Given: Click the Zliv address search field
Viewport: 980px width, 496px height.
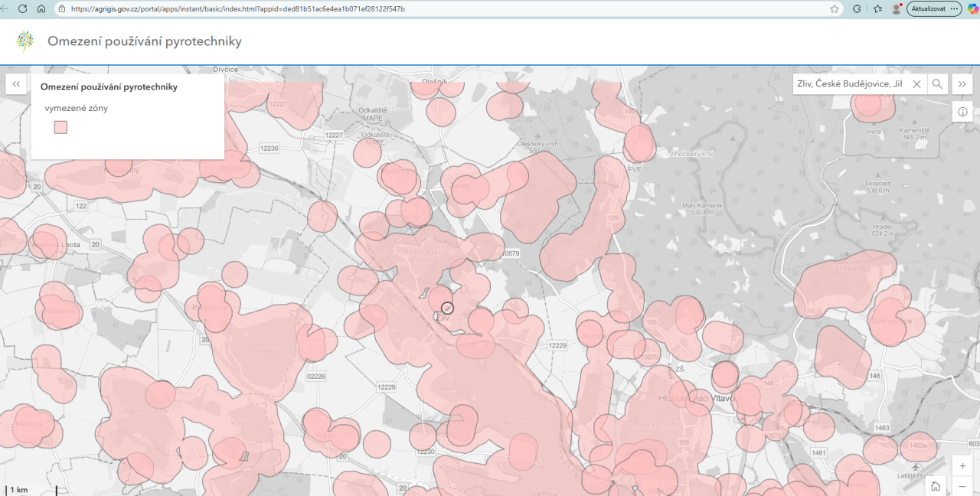Looking at the screenshot, I should [x=850, y=84].
